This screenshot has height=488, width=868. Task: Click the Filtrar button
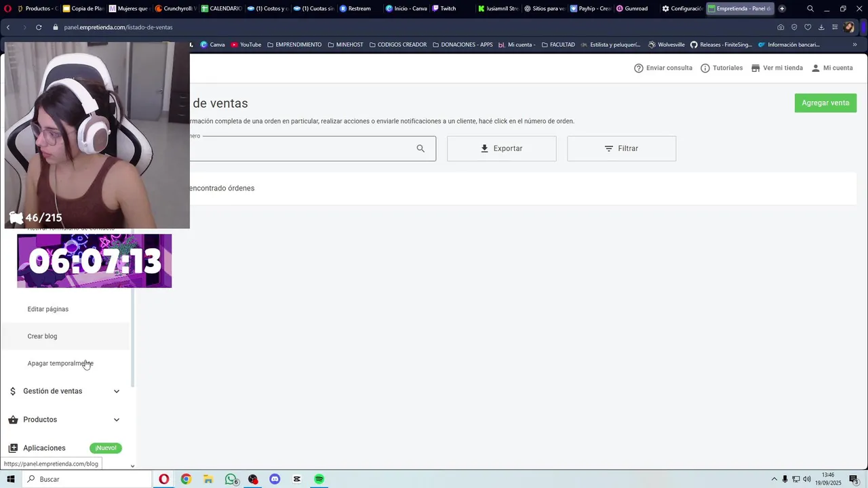(621, 148)
